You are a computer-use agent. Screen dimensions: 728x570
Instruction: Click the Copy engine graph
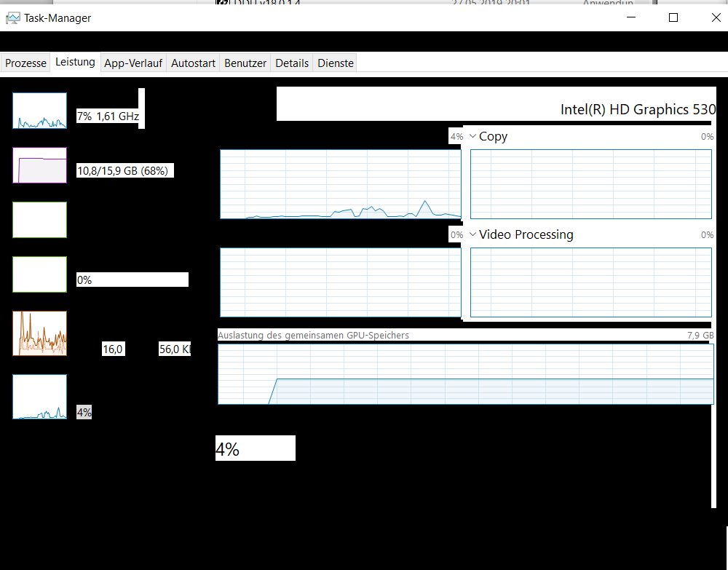click(591, 183)
